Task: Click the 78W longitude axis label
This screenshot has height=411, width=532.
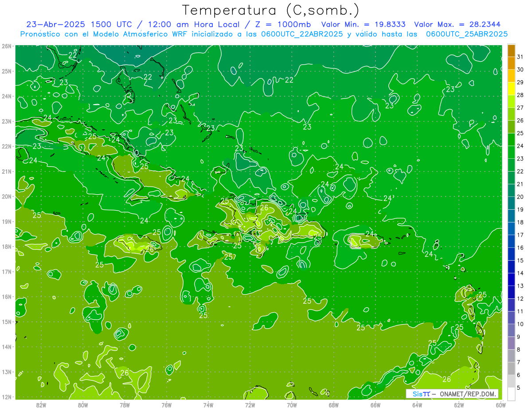Action: pos(125,405)
